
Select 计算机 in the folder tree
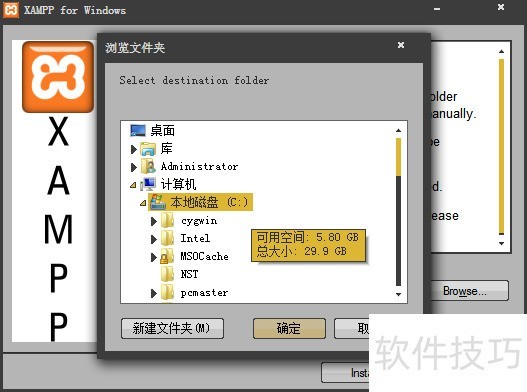click(178, 184)
